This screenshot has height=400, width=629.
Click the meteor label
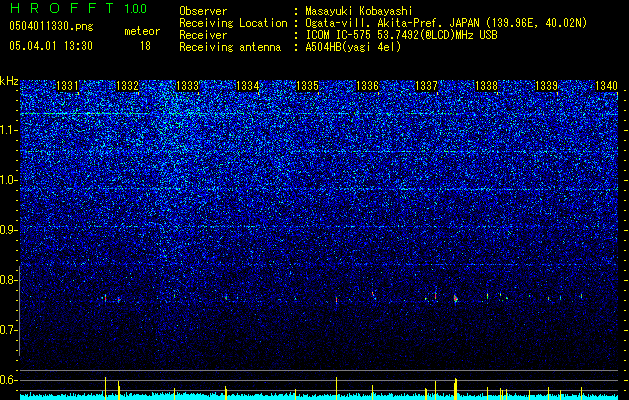[142, 31]
